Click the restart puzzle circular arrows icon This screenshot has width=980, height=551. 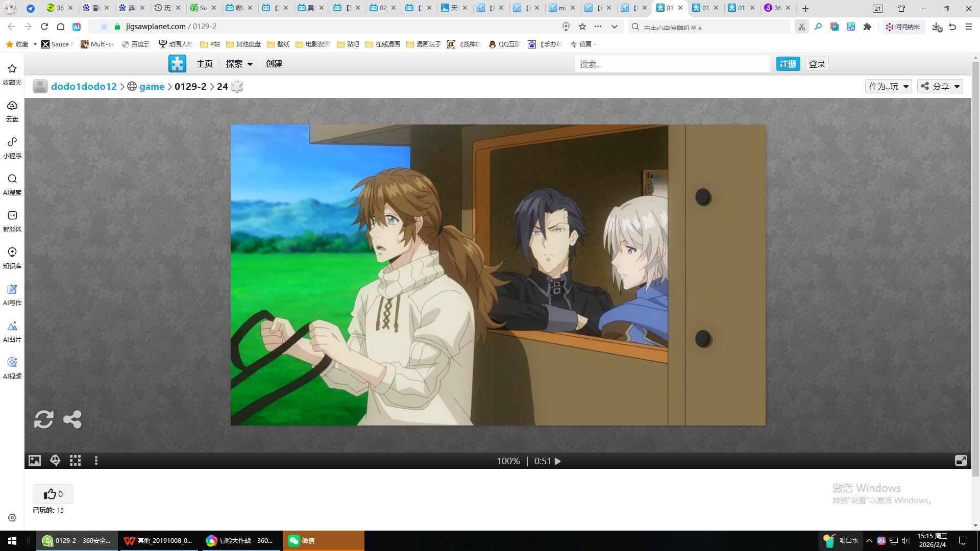click(43, 419)
